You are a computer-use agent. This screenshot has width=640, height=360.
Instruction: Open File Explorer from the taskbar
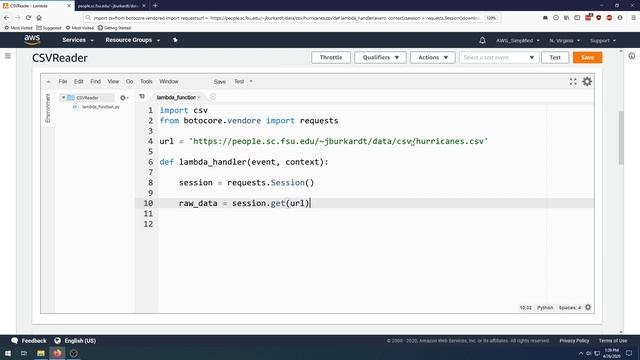41,353
